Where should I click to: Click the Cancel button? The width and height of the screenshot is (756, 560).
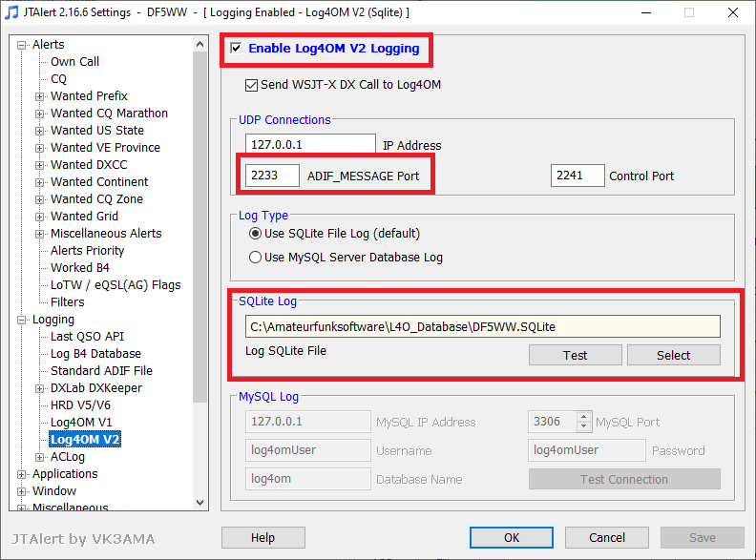click(x=607, y=537)
